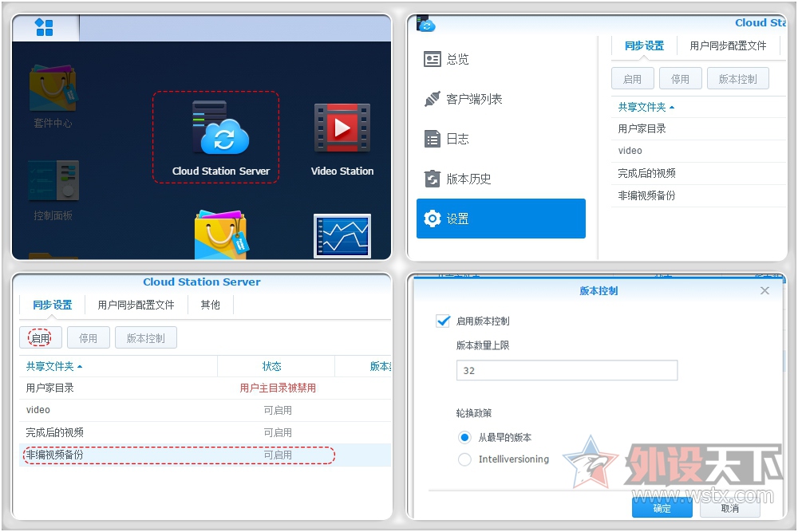Select video row in top-right list
The width and height of the screenshot is (798, 532).
click(698, 151)
